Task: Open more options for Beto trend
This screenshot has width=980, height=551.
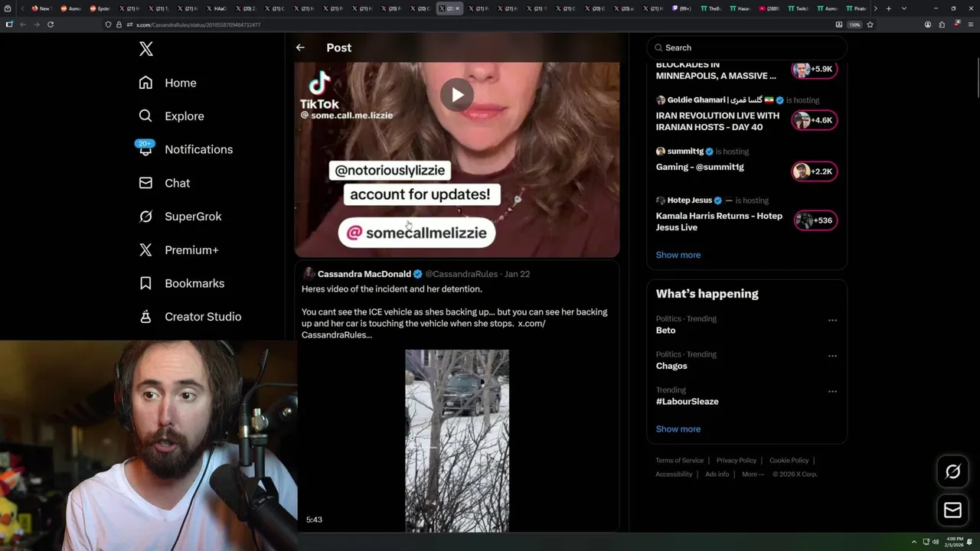Action: [x=832, y=320]
